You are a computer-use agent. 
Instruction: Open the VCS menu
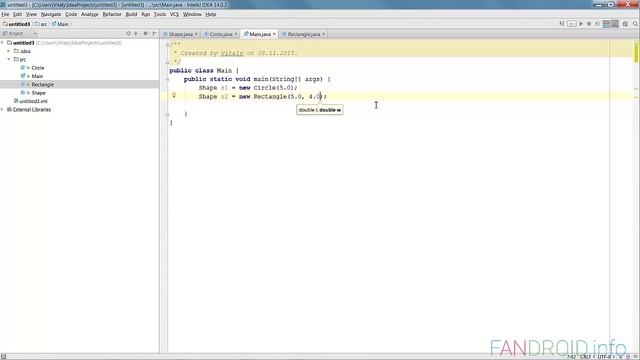pos(174,14)
